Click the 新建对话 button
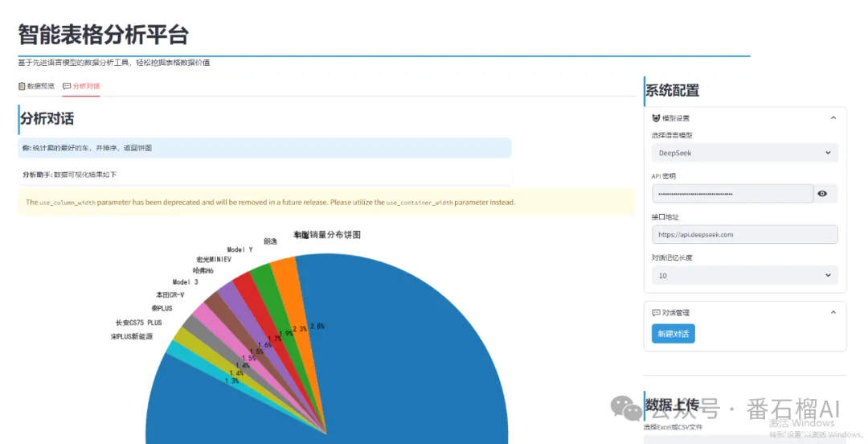This screenshot has width=868, height=444. pyautogui.click(x=674, y=334)
